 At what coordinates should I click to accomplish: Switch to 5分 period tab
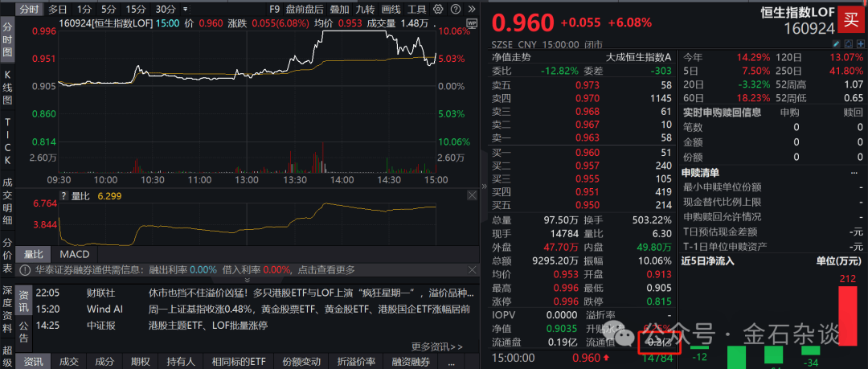click(108, 9)
